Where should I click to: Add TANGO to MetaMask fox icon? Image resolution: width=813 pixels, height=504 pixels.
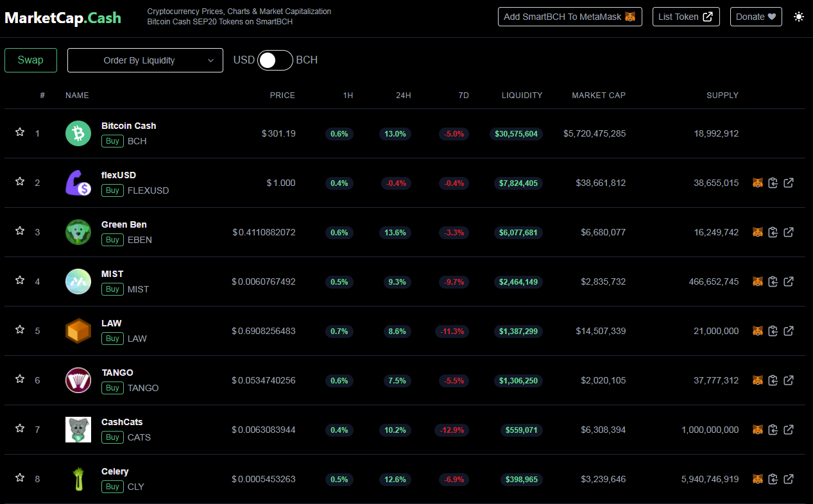[758, 380]
